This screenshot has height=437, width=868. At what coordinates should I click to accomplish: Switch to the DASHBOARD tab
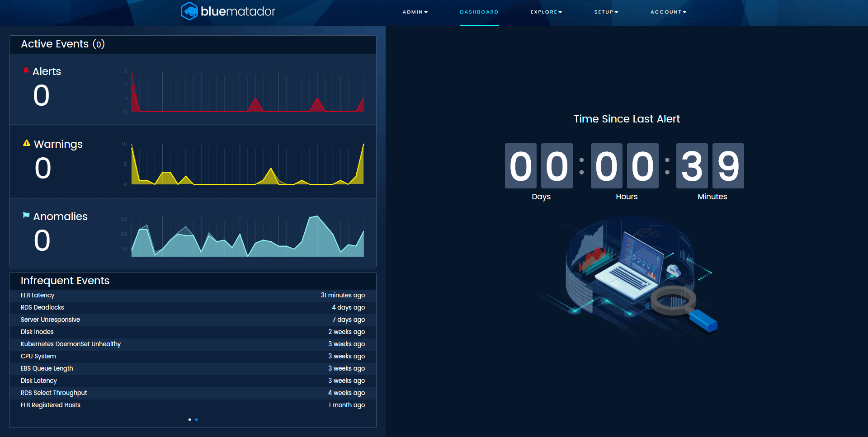tap(479, 12)
